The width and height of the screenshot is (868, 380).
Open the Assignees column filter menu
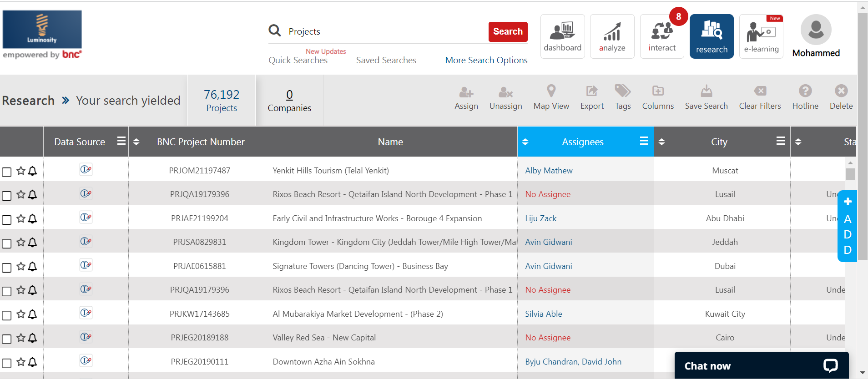tap(644, 141)
